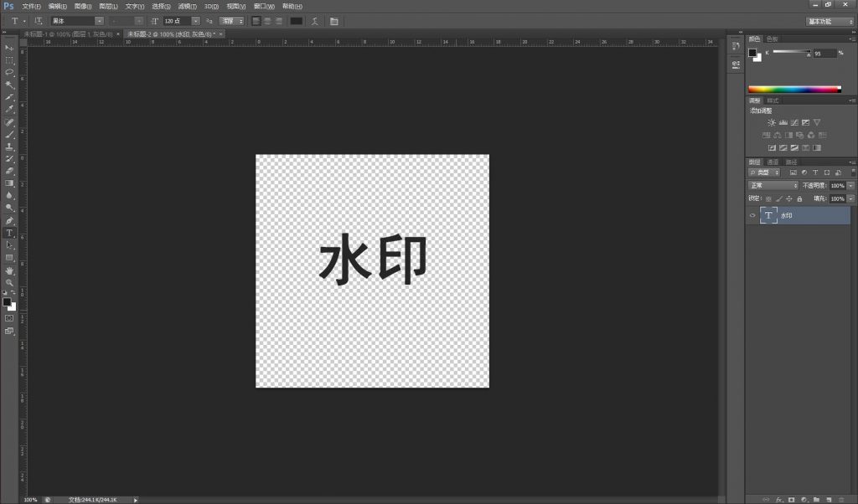Select the Clone Stamp tool
This screenshot has height=504, width=858.
[x=9, y=147]
